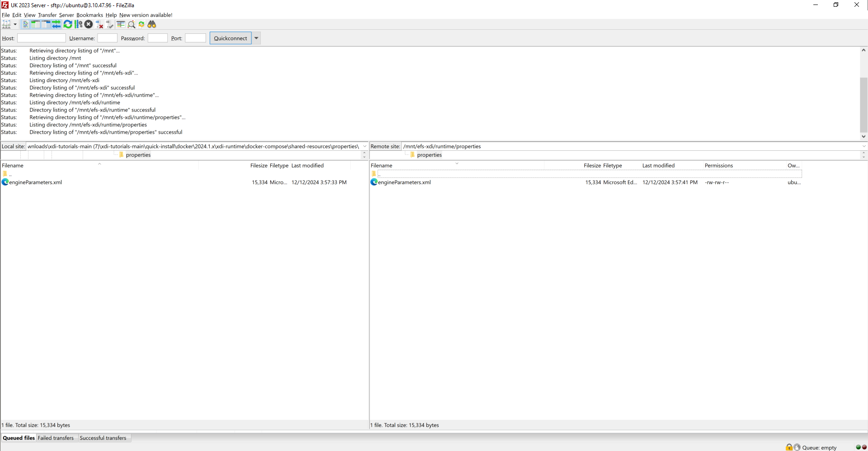Viewport: 868px width, 451px height.
Task: Switch to Queued files tab
Action: 19,438
